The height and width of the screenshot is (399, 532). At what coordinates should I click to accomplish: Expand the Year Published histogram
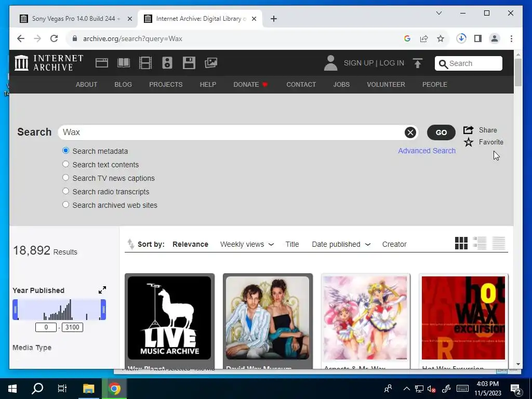coord(102,290)
